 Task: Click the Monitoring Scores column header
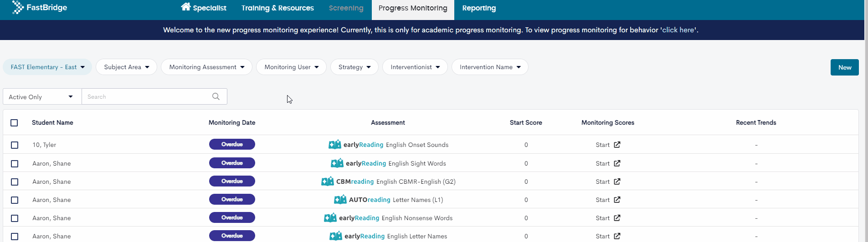tap(608, 123)
